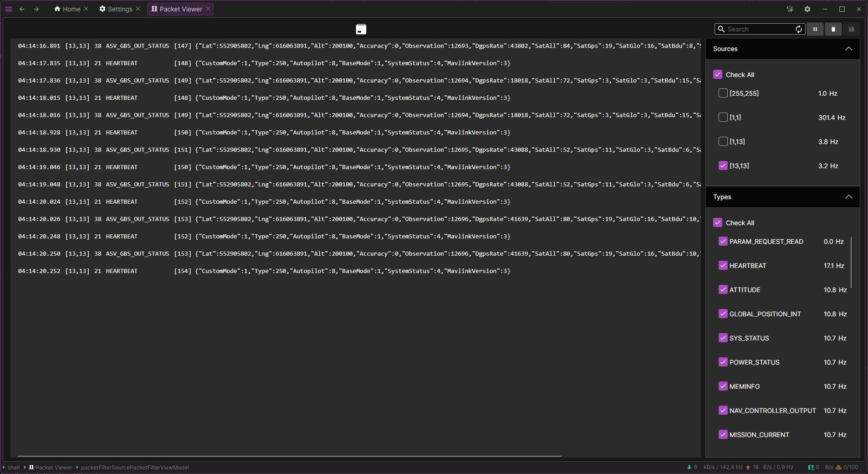
Task: Uncheck the POWER_STATUS type
Action: pos(723,362)
